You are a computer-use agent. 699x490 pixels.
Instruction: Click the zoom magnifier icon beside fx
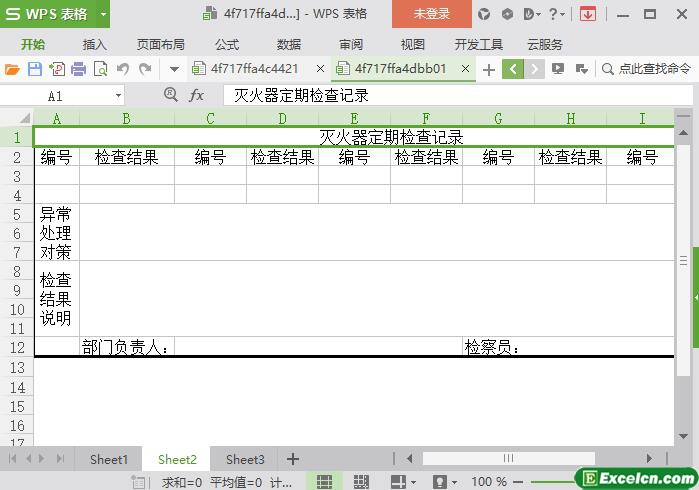pos(170,95)
